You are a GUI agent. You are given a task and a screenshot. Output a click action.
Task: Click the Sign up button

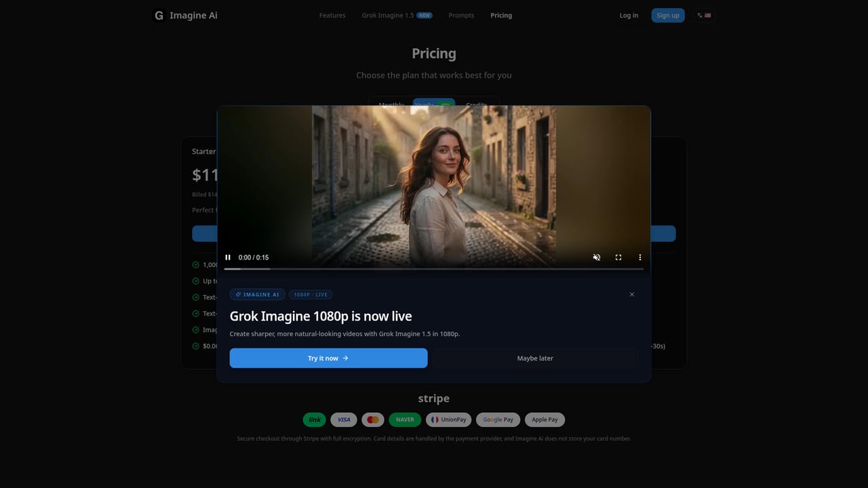click(x=668, y=15)
